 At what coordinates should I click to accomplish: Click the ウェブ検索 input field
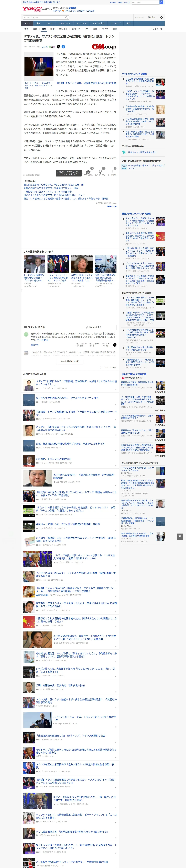pos(145,2)
